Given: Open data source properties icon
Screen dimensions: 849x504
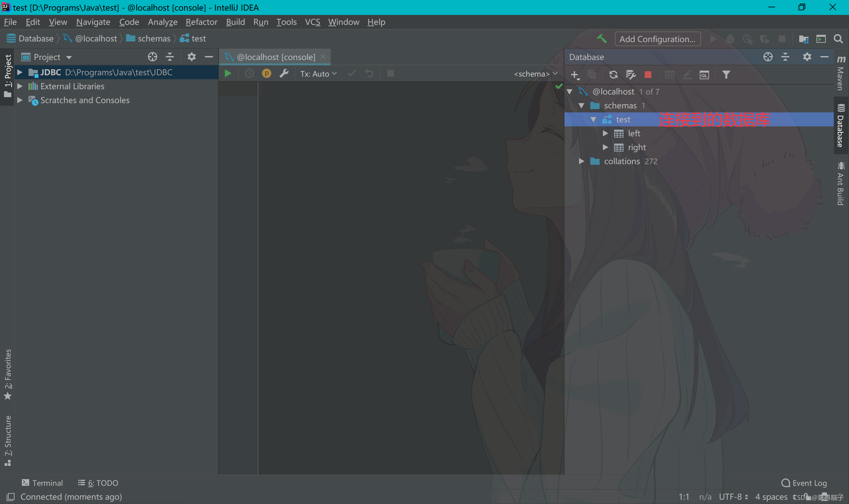Looking at the screenshot, I should click(631, 75).
